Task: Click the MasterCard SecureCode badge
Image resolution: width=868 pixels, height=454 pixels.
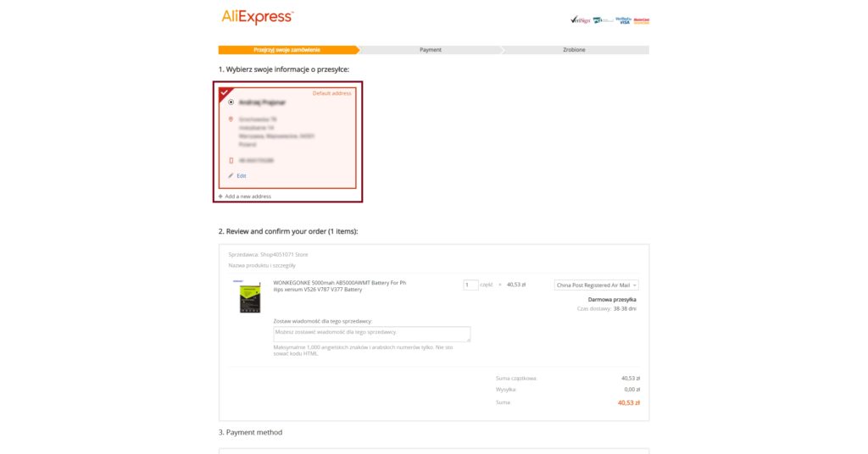Action: pyautogui.click(x=642, y=20)
